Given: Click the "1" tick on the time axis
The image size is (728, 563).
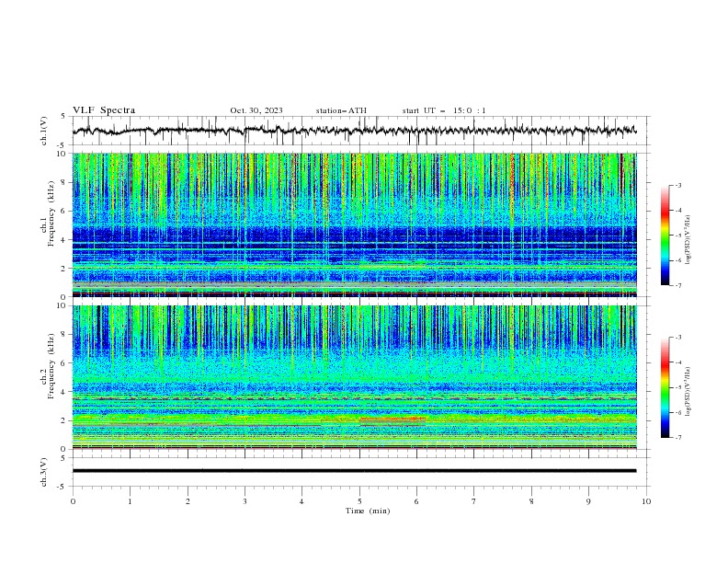Looking at the screenshot, I should click(x=130, y=501).
